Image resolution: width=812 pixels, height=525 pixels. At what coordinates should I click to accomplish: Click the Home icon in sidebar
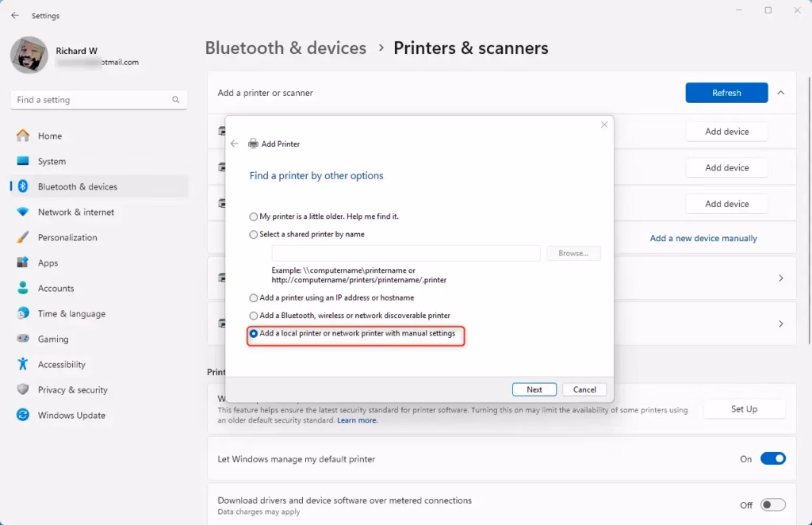23,136
